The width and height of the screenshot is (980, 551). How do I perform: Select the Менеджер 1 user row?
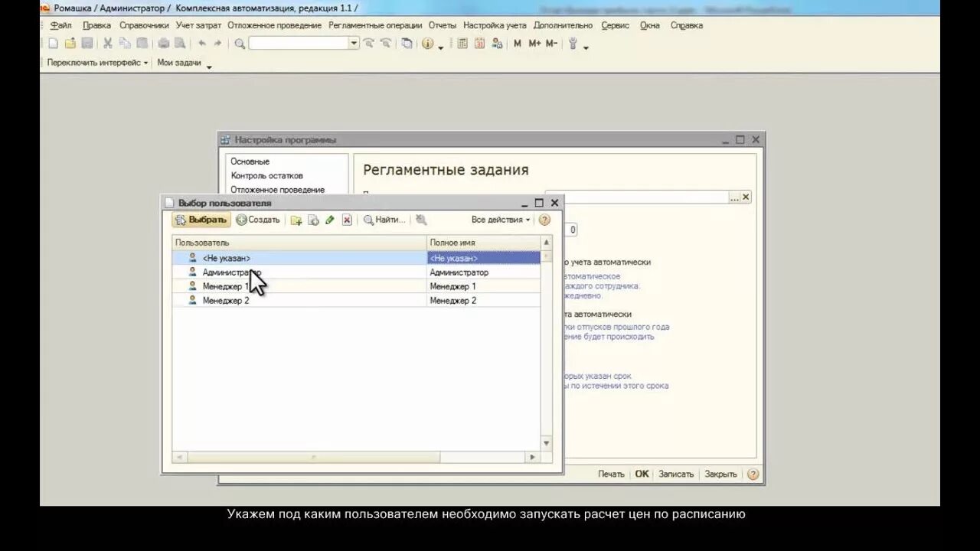(356, 286)
